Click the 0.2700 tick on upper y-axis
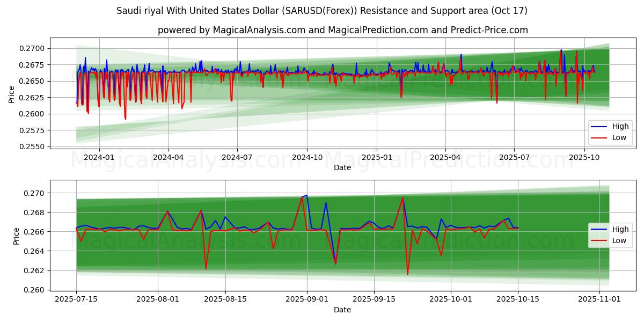Screen dimensions: 644x322 point(33,49)
